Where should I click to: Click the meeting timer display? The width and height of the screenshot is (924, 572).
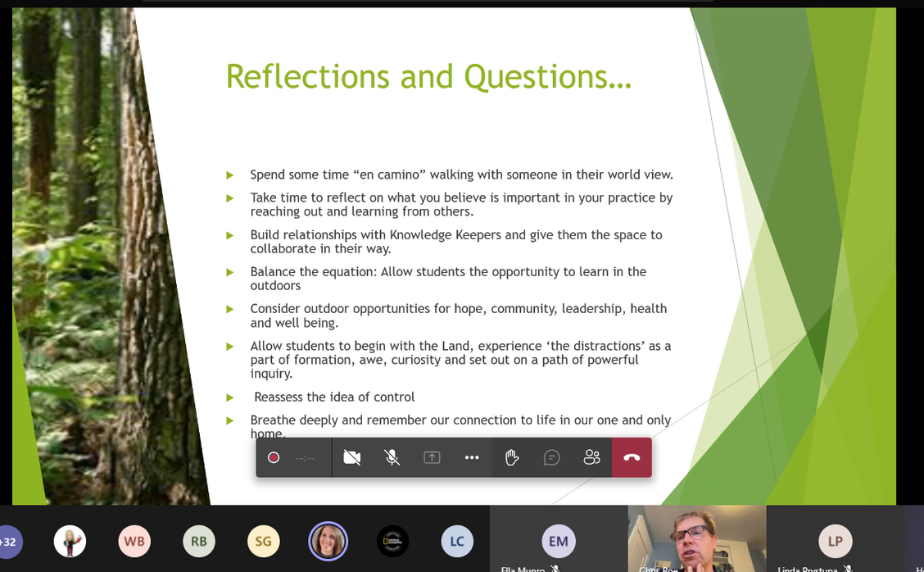[305, 458]
